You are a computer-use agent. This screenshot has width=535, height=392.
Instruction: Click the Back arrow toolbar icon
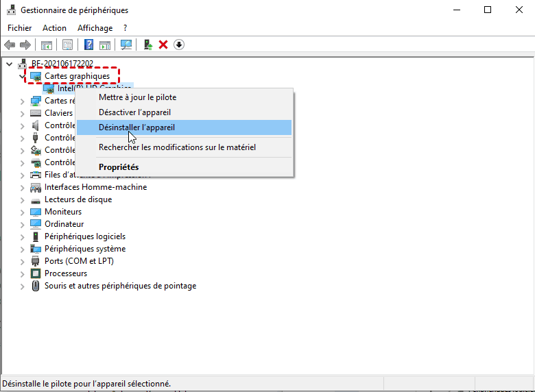pos(10,45)
